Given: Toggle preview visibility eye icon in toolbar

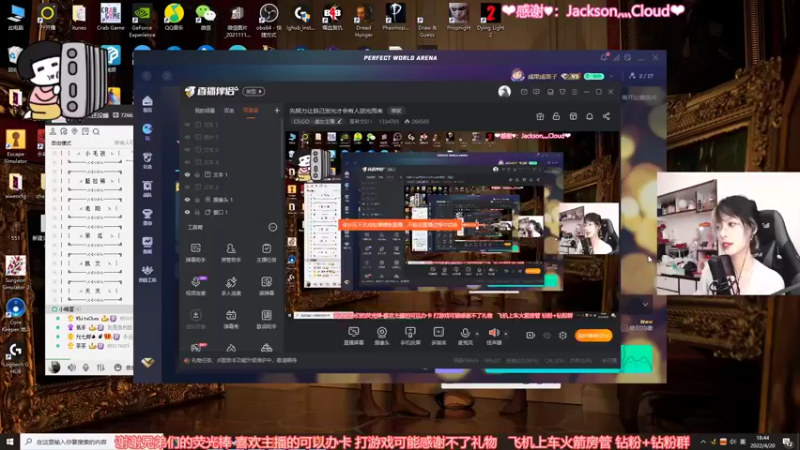Looking at the screenshot, I should pyautogui.click(x=547, y=335).
